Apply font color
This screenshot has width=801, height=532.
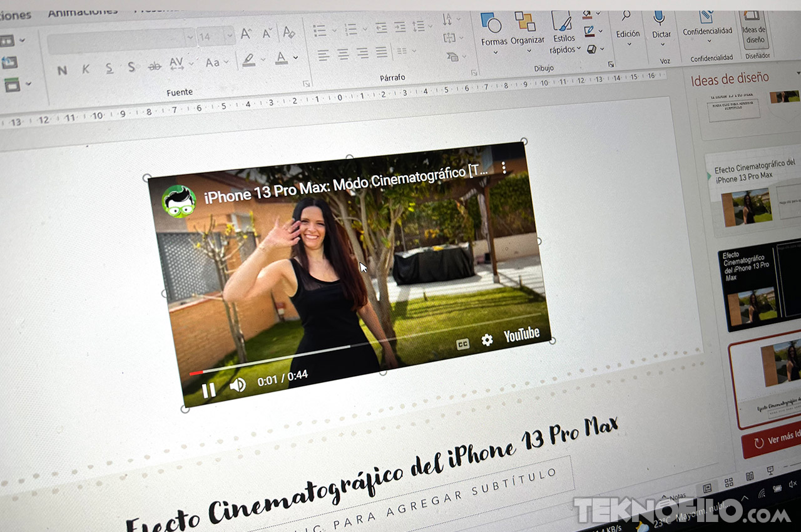pyautogui.click(x=281, y=58)
